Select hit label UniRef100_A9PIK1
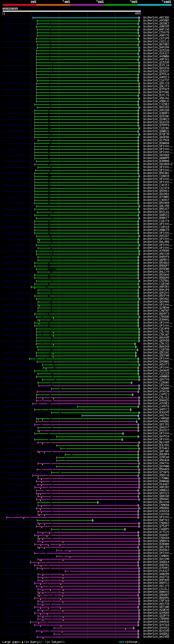 [x=156, y=60]
